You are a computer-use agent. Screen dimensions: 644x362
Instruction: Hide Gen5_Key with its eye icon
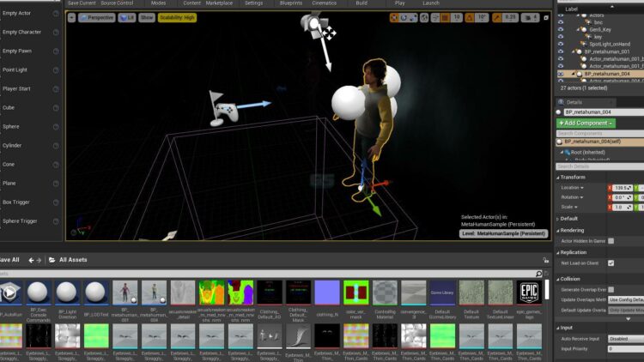coord(561,29)
